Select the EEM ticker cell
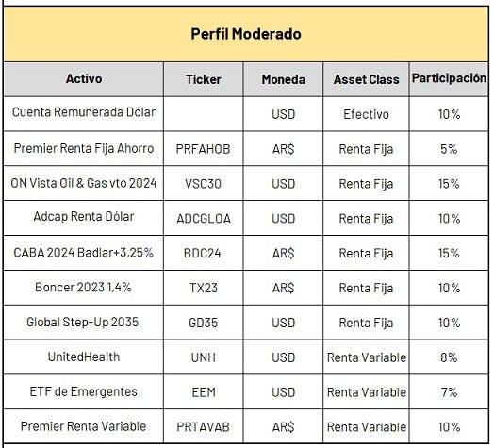The width and height of the screenshot is (494, 448). point(204,391)
